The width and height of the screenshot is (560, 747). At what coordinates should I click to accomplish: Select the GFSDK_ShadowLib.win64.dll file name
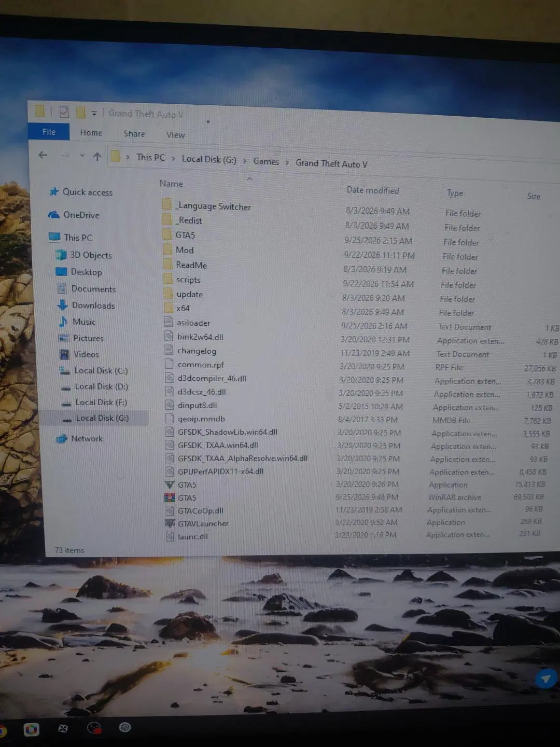coord(228,432)
